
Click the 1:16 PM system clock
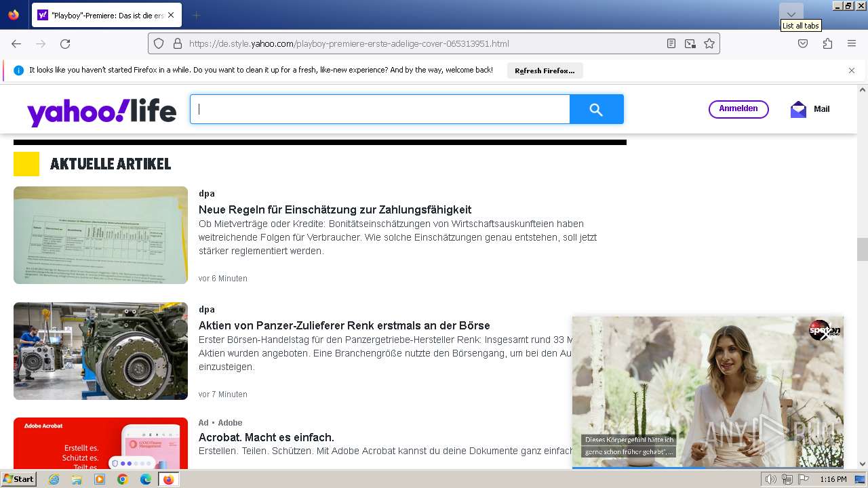click(x=833, y=479)
